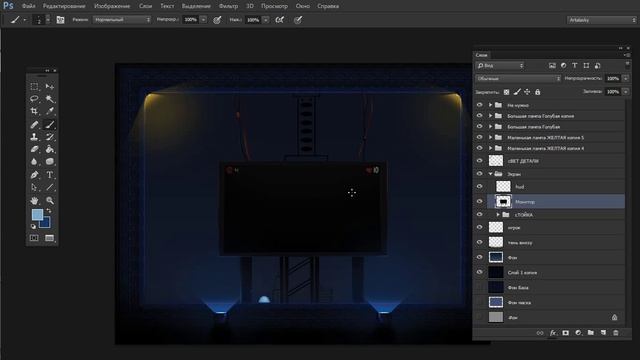Select the Clone Stamp tool
640x360 pixels.
coord(34,137)
